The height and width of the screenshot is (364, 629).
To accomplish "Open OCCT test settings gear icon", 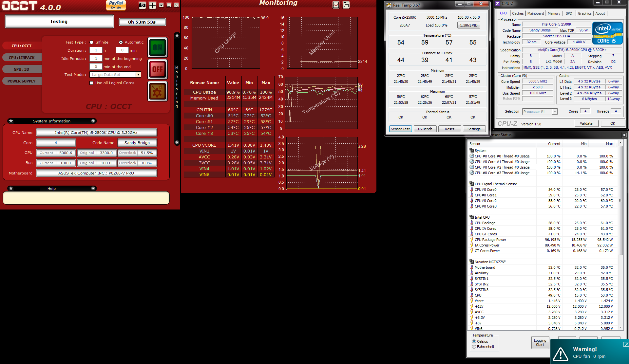I will tap(158, 91).
